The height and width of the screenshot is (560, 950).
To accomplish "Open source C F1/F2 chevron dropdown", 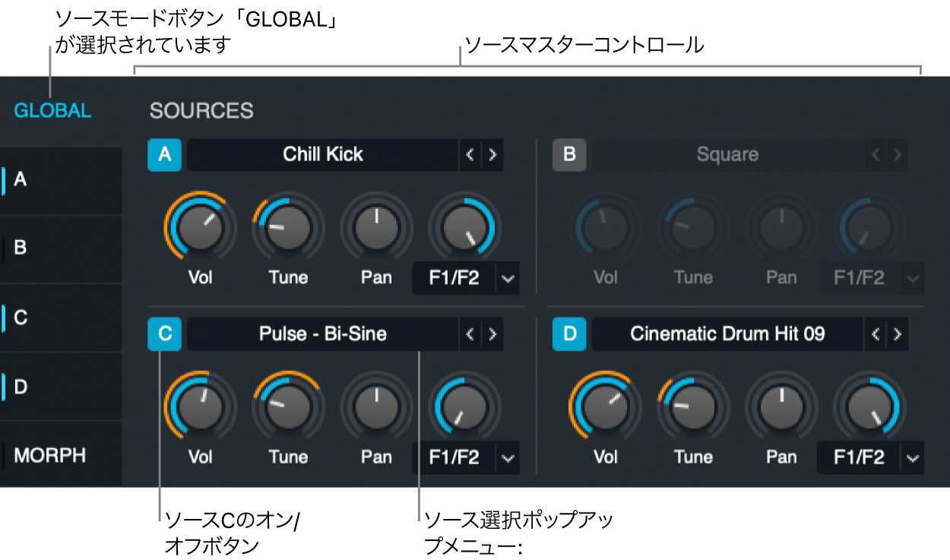I will 508,457.
